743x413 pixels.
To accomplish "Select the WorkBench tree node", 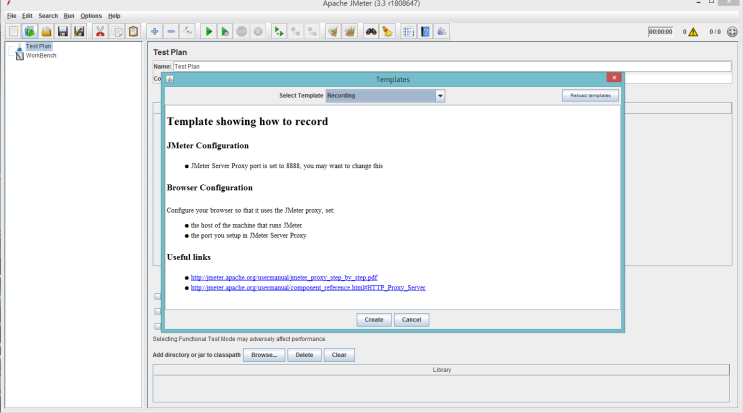I will 41,55.
